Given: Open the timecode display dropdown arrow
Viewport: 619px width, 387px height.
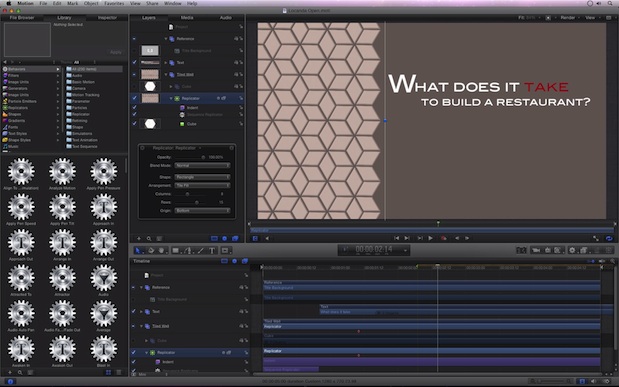Looking at the screenshot, I should [x=405, y=250].
